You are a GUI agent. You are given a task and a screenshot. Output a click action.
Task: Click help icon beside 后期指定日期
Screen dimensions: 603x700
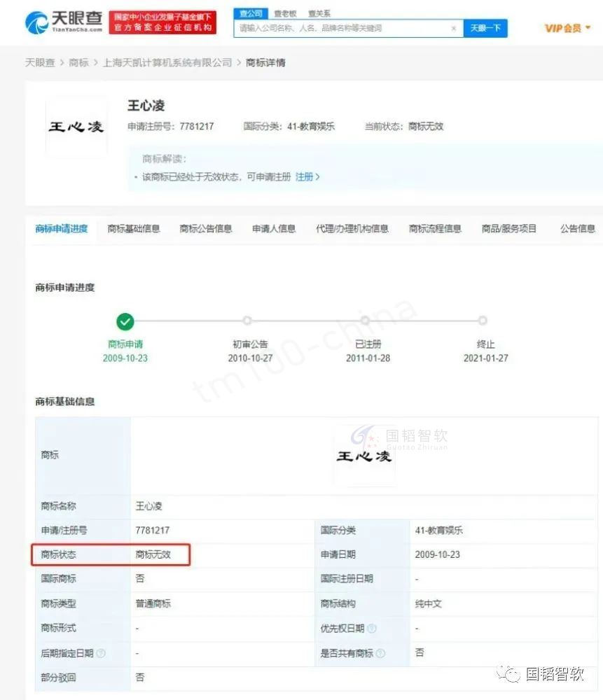click(x=101, y=654)
